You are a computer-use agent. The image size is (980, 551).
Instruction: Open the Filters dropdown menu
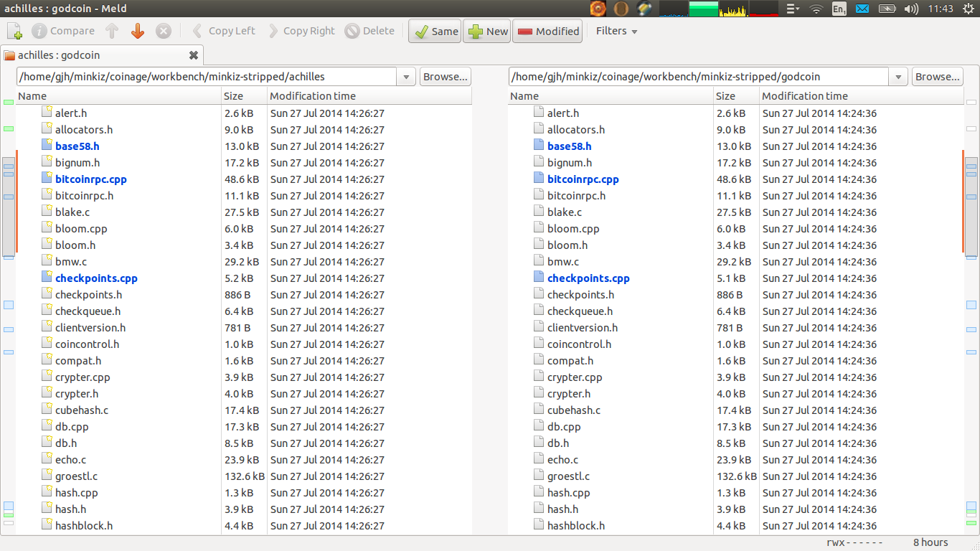[616, 31]
